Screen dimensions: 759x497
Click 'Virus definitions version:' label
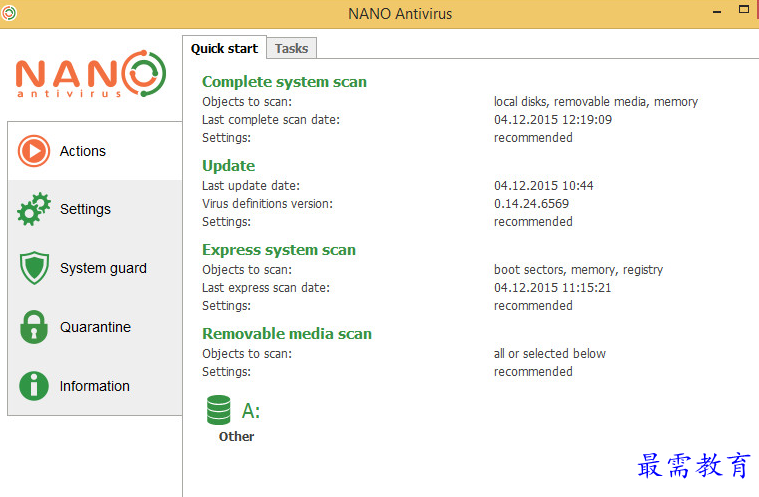click(x=268, y=203)
